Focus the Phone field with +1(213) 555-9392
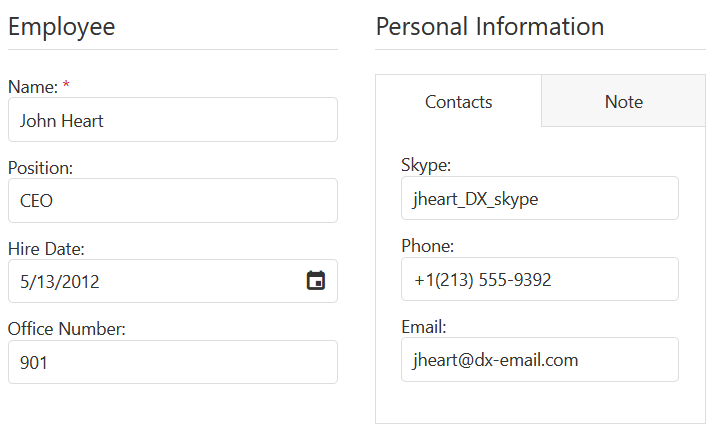This screenshot has width=714, height=427. pyautogui.click(x=539, y=279)
